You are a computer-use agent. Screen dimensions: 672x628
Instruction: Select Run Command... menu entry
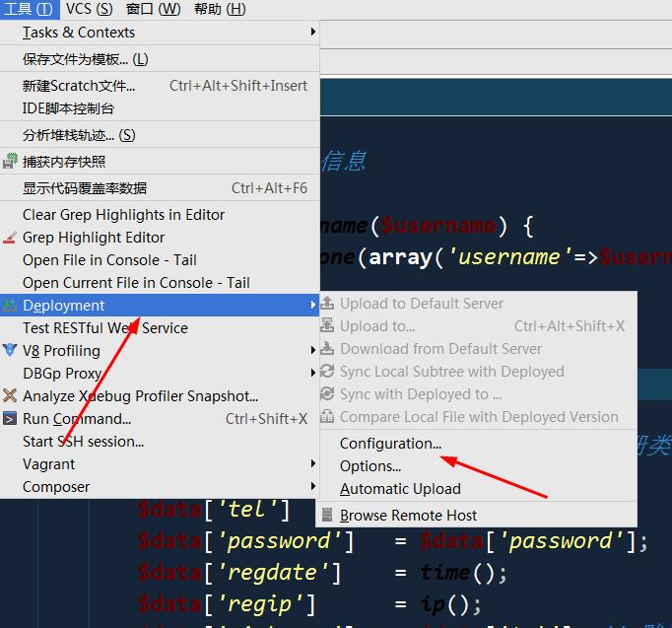(160, 419)
